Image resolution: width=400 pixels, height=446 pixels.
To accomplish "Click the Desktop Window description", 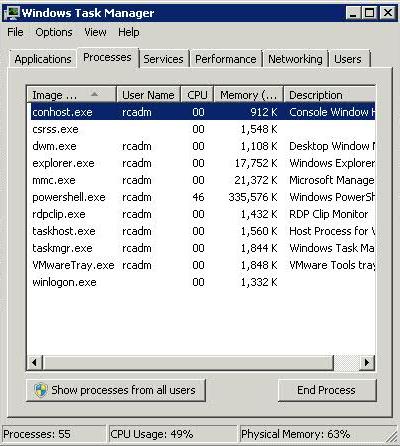I will click(x=332, y=146).
